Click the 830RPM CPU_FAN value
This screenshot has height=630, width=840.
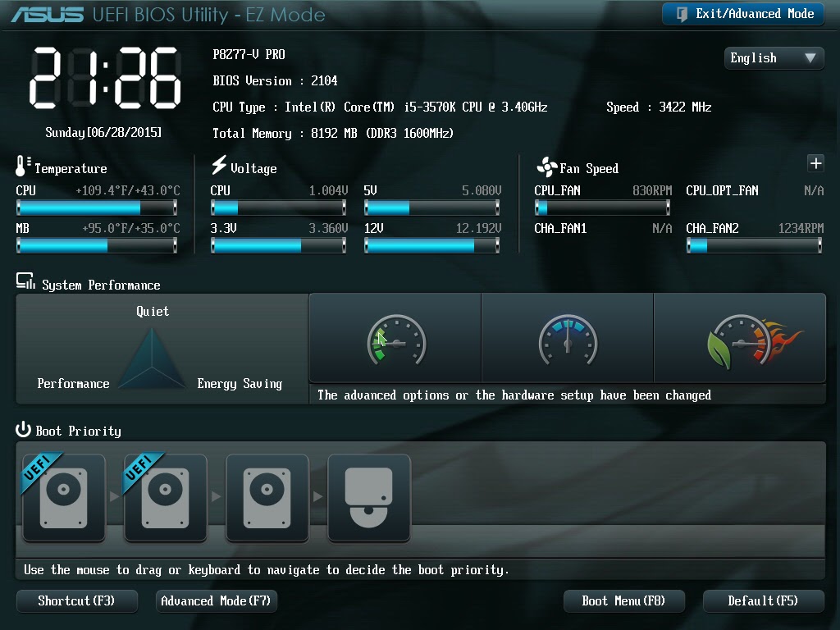coord(652,190)
